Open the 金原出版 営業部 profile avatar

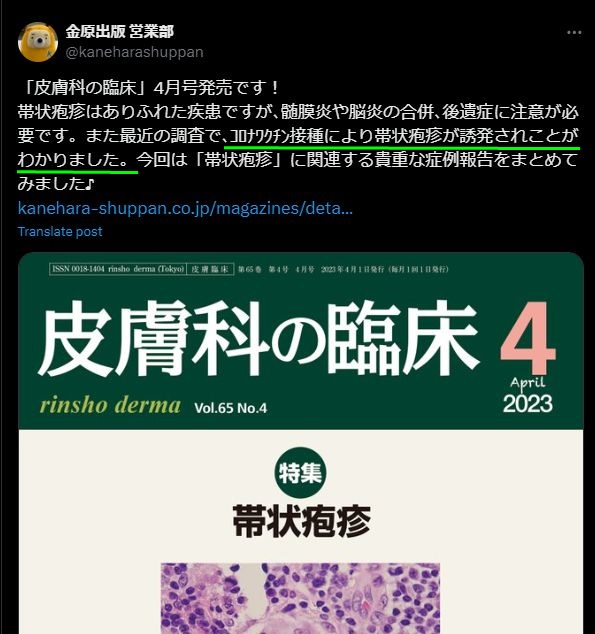pos(38,42)
